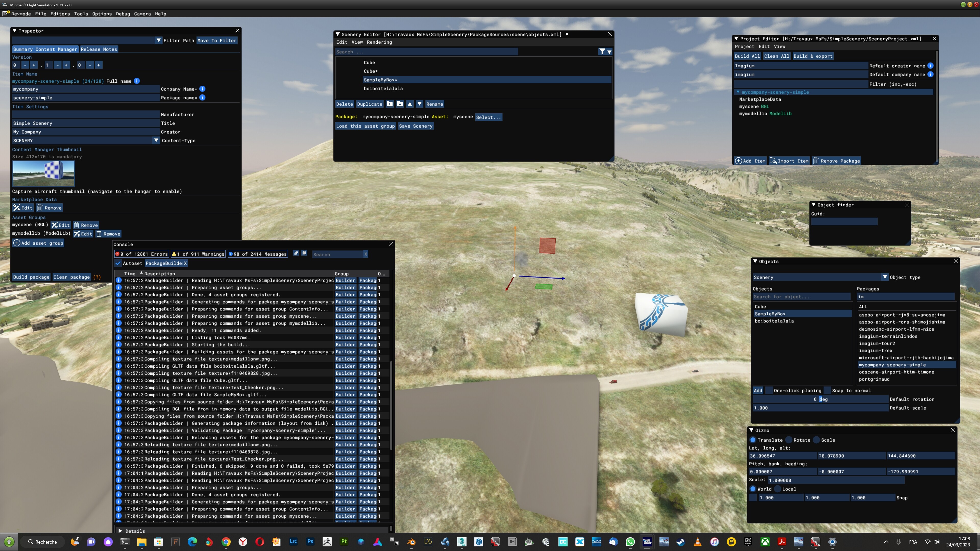Open the Content-Type dropdown
Image resolution: width=980 pixels, height=551 pixels.
[156, 140]
